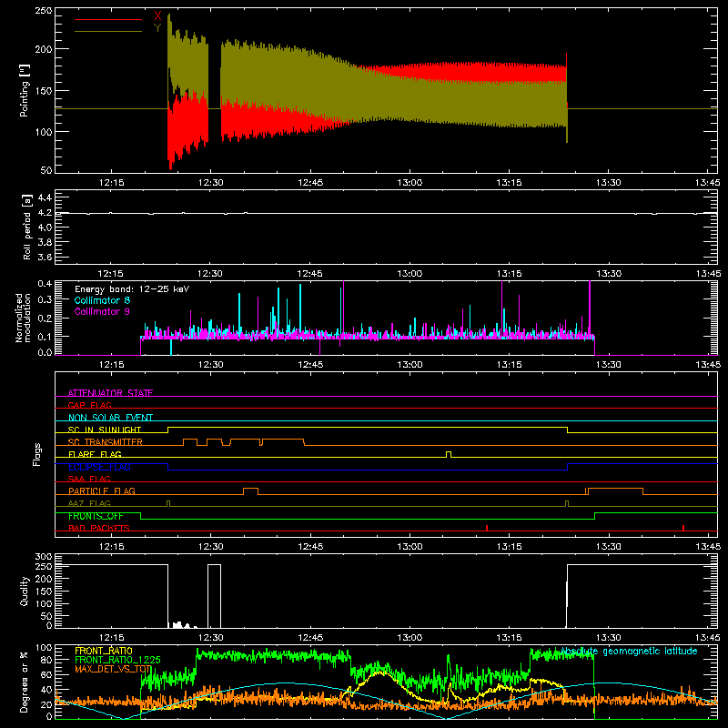Click the ATTENUATOR_STATE flag label
Screen dimensions: 728x728
tap(110, 393)
